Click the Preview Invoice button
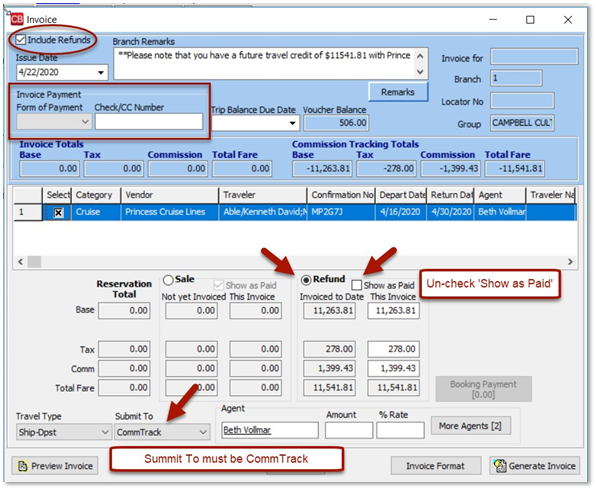Image resolution: width=596 pixels, height=490 pixels. pos(55,466)
